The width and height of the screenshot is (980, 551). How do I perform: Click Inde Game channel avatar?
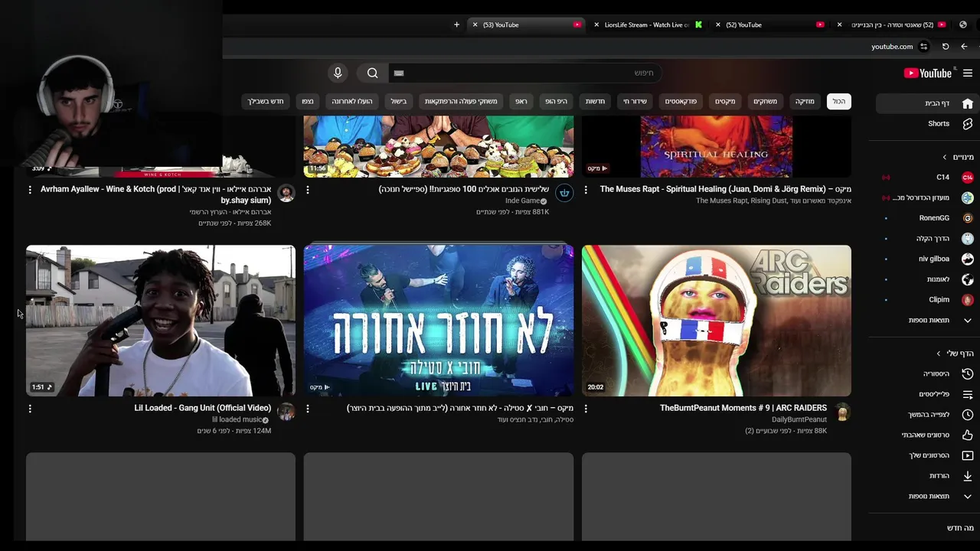[x=564, y=193]
